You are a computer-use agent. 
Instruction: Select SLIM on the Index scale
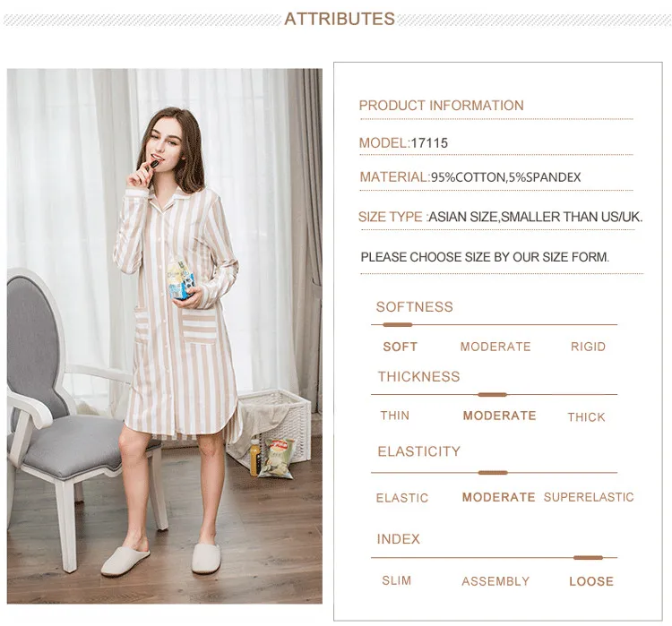click(x=396, y=580)
